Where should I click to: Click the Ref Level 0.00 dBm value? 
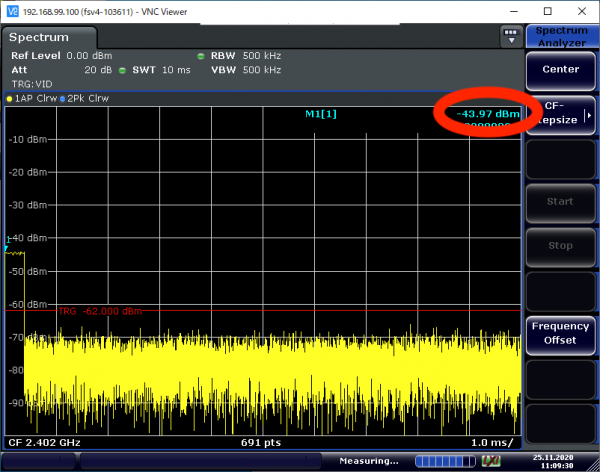tap(89, 56)
